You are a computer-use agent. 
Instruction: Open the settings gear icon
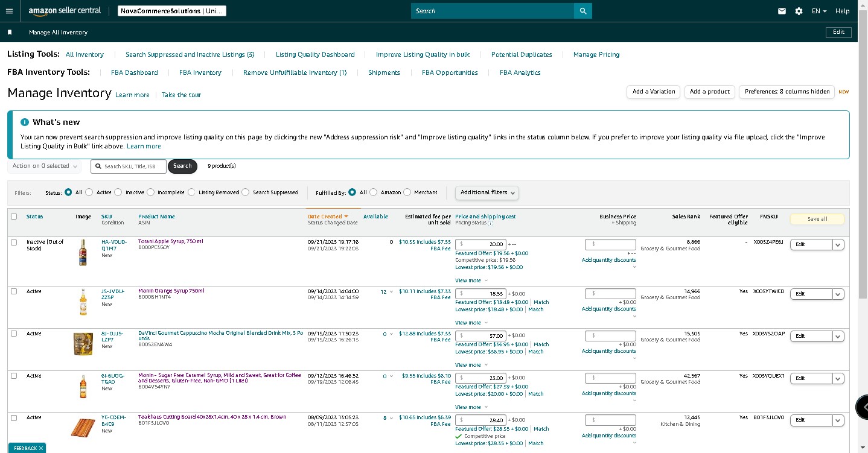tap(799, 11)
